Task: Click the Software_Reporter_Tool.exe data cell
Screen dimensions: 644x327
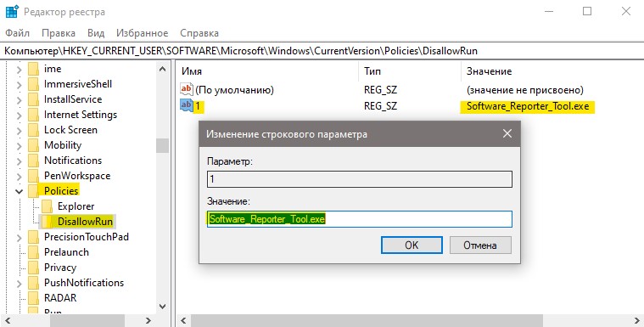Action: tap(528, 106)
